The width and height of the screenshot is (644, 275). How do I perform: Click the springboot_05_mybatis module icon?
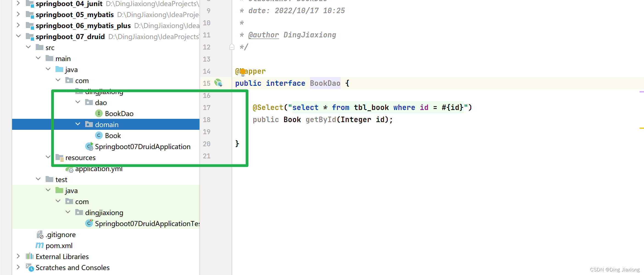click(x=30, y=14)
